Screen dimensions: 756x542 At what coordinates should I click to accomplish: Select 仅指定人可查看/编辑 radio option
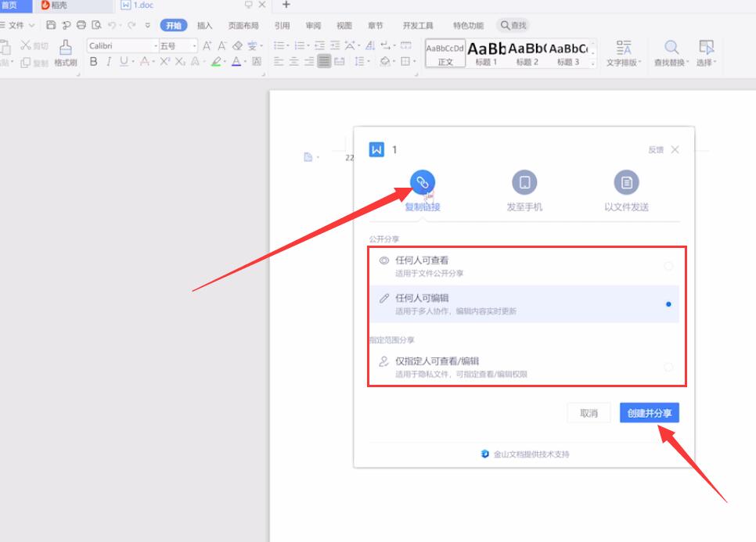click(668, 367)
